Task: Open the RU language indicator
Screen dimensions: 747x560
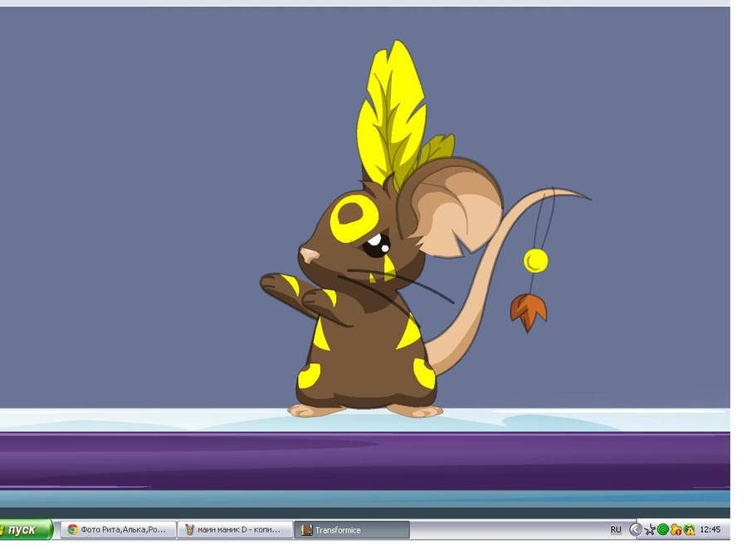Action: (616, 529)
